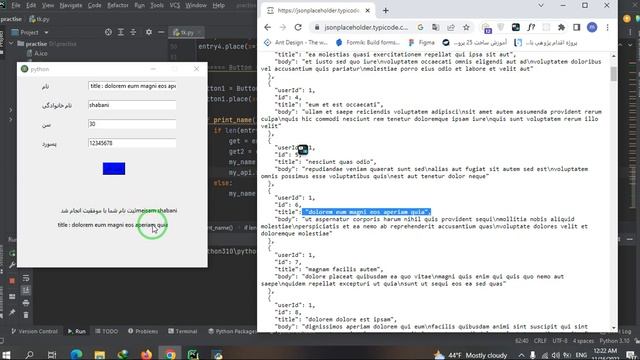Click tk.py breadcrumb in navigation bar
The image size is (640, 360).
coord(39,19)
